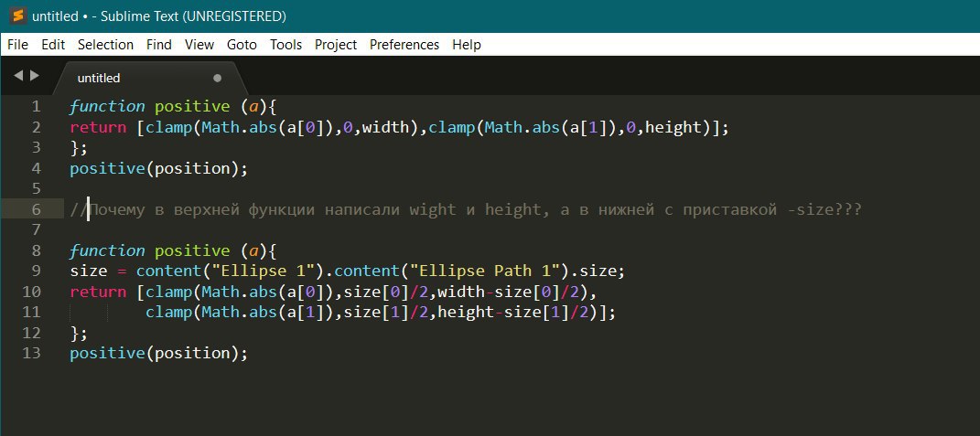
Task: Click 'function' keyword on line 8
Action: [x=107, y=250]
